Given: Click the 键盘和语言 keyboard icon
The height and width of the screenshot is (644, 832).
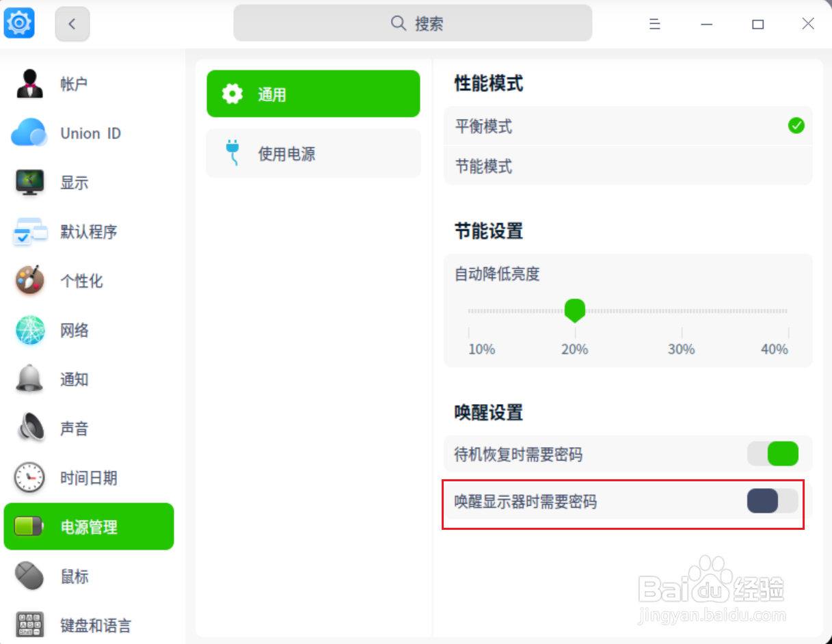Looking at the screenshot, I should [29, 625].
